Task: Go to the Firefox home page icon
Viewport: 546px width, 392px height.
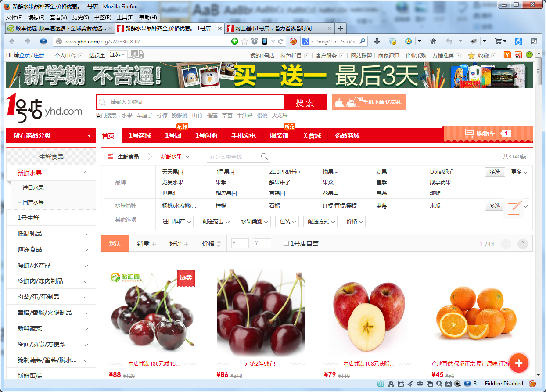Action: (433, 41)
